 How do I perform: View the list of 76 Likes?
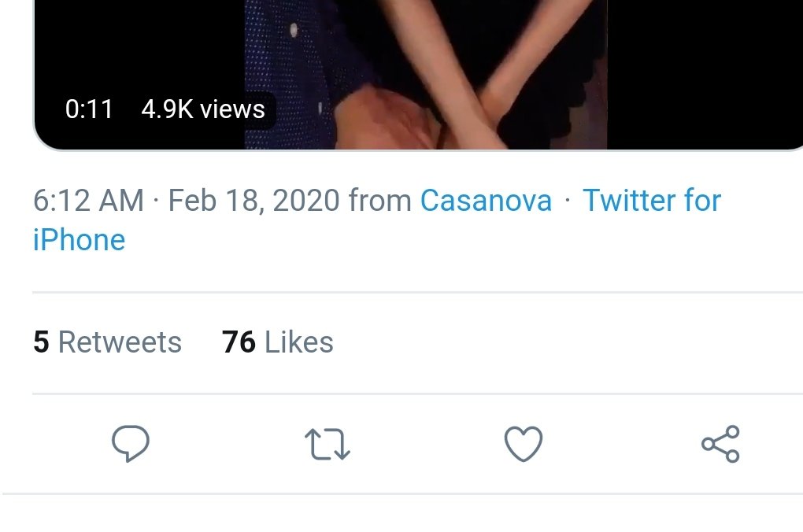tap(278, 342)
